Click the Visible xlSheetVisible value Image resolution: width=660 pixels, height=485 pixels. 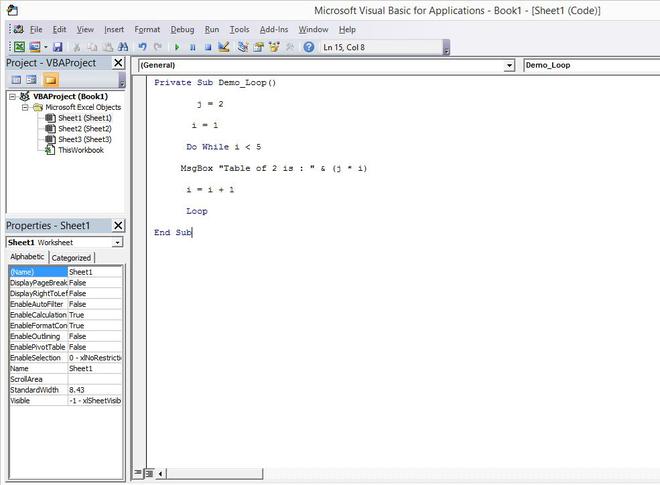pos(95,401)
